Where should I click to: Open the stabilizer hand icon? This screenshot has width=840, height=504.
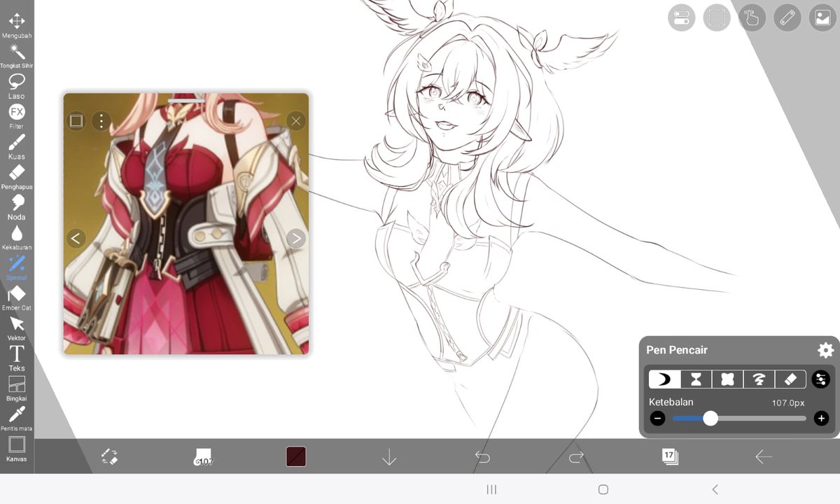pos(752,18)
